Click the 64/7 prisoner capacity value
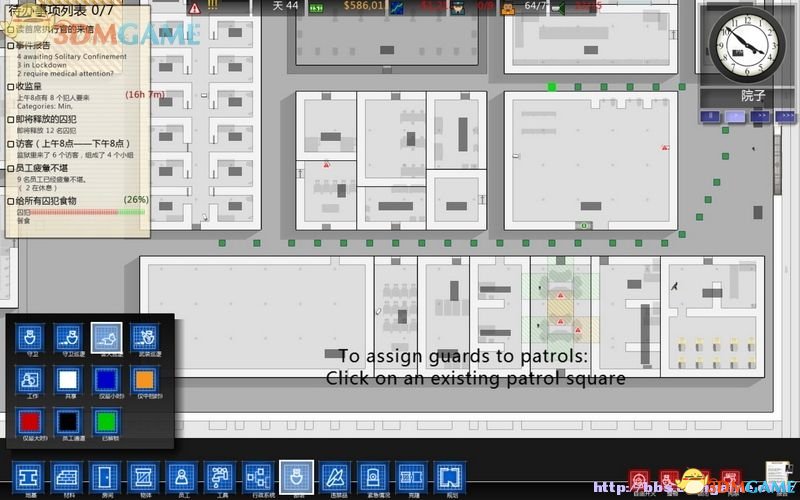The width and height of the screenshot is (800, 500). [x=535, y=6]
